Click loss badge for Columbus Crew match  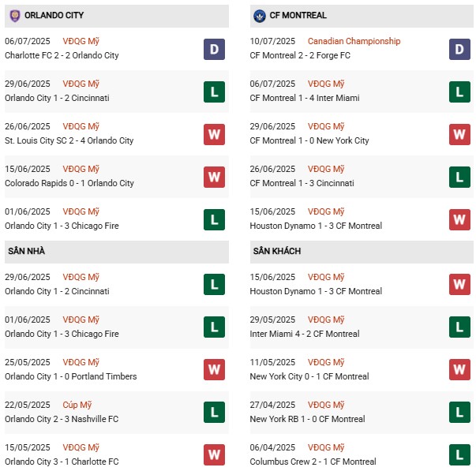(x=459, y=455)
